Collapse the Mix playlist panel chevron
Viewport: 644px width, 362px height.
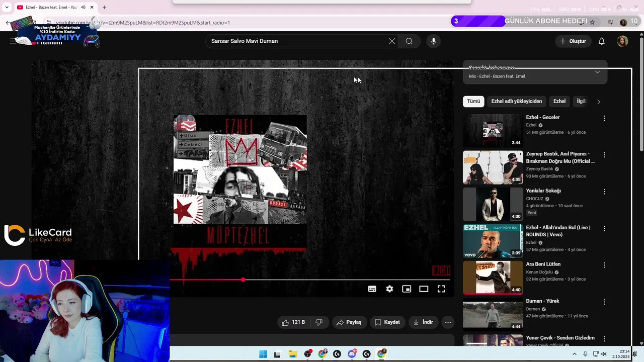[597, 72]
